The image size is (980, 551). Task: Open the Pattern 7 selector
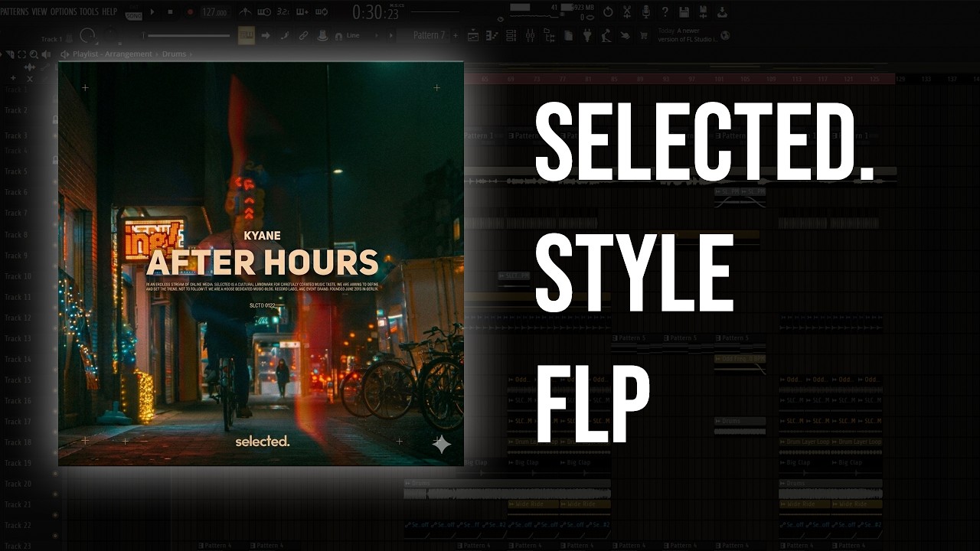(430, 35)
